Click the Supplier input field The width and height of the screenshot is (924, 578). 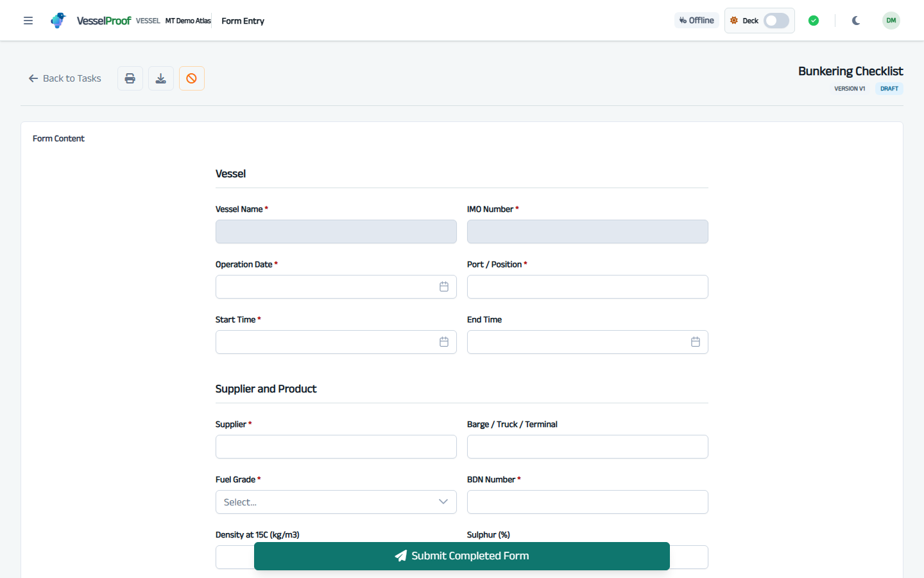click(x=336, y=447)
